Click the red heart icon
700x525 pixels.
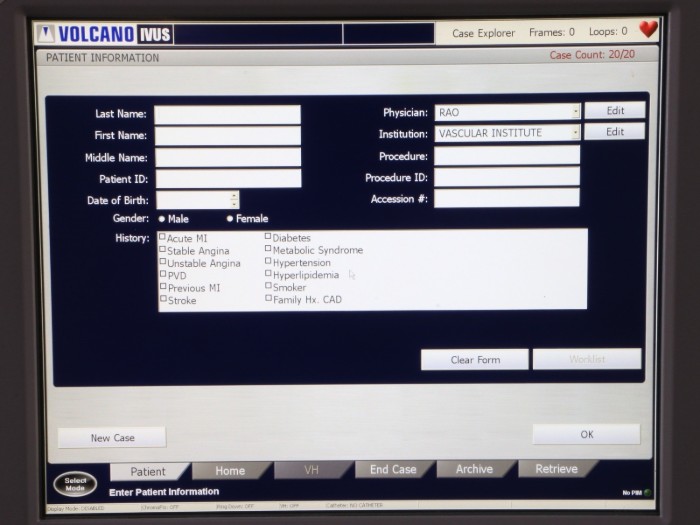648,30
